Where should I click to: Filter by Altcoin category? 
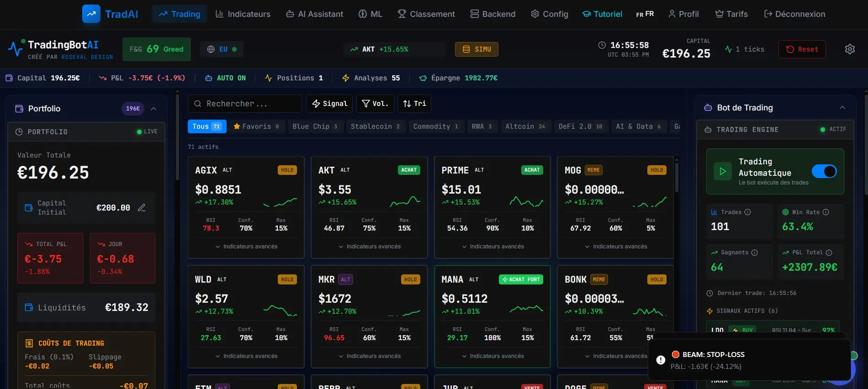[x=525, y=126]
